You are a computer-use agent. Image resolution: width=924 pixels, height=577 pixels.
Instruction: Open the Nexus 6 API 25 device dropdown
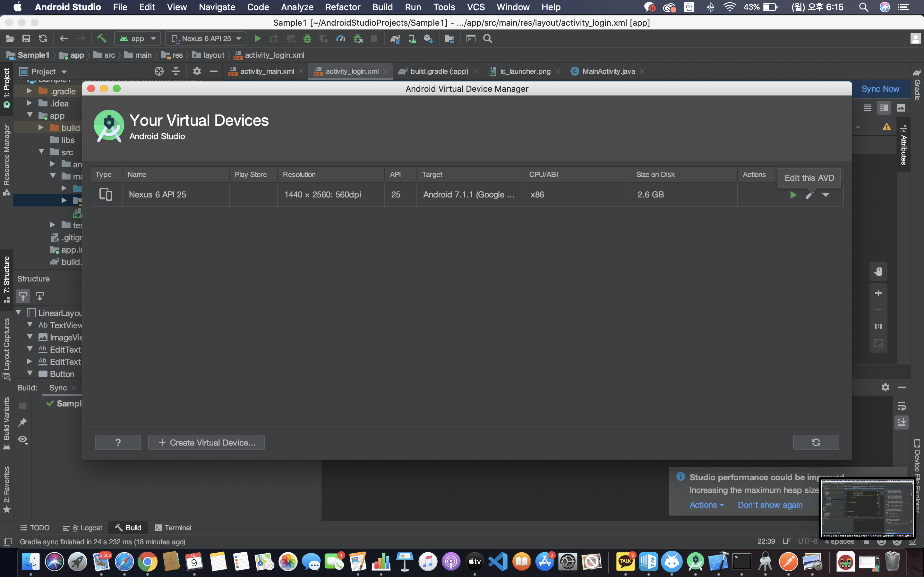(206, 38)
